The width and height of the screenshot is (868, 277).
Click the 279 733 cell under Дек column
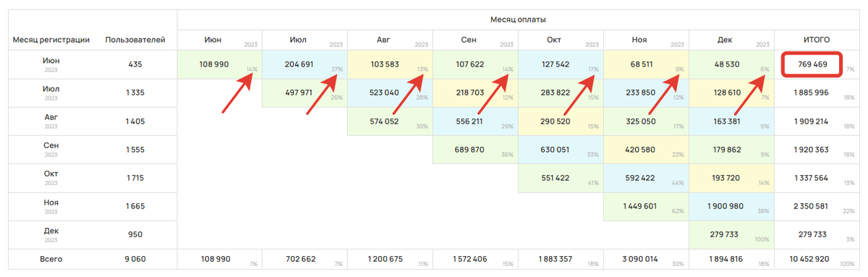(x=726, y=235)
